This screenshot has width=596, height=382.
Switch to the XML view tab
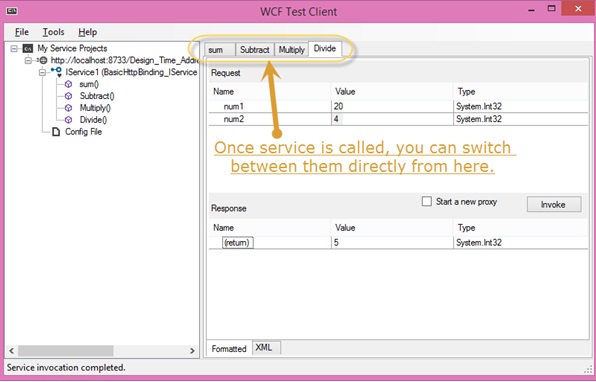(266, 347)
